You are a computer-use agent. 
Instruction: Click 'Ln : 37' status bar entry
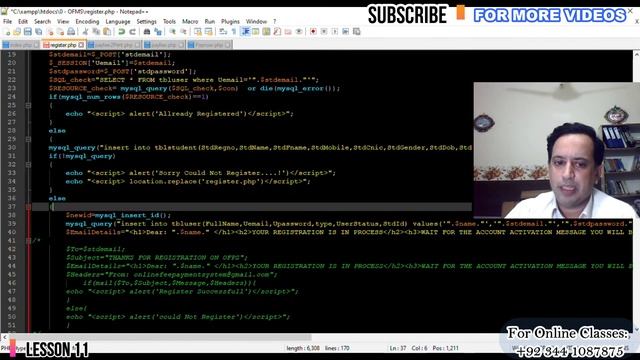(x=398, y=348)
